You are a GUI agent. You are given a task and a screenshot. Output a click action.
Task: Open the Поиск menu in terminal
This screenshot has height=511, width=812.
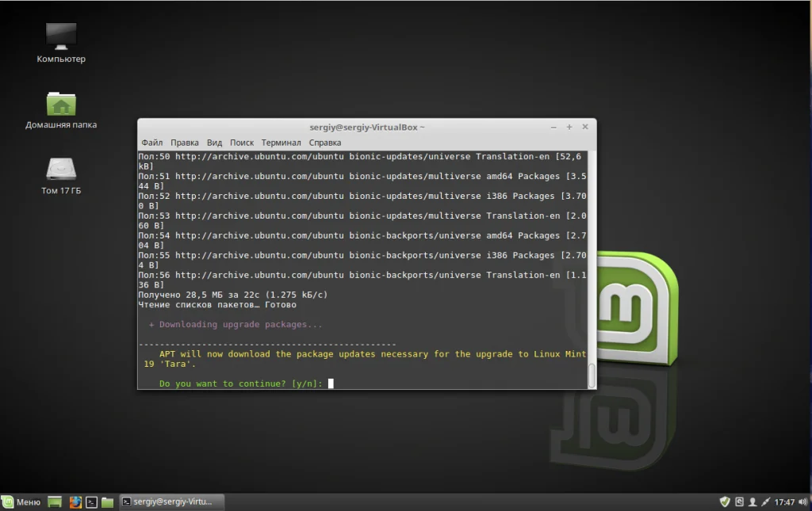[x=242, y=143]
